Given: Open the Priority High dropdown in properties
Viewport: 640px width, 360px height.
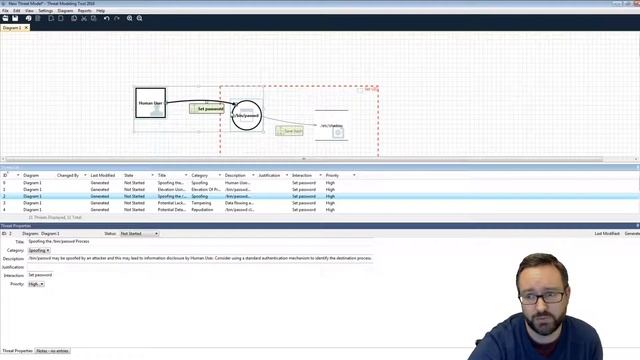Looking at the screenshot, I should [36, 284].
